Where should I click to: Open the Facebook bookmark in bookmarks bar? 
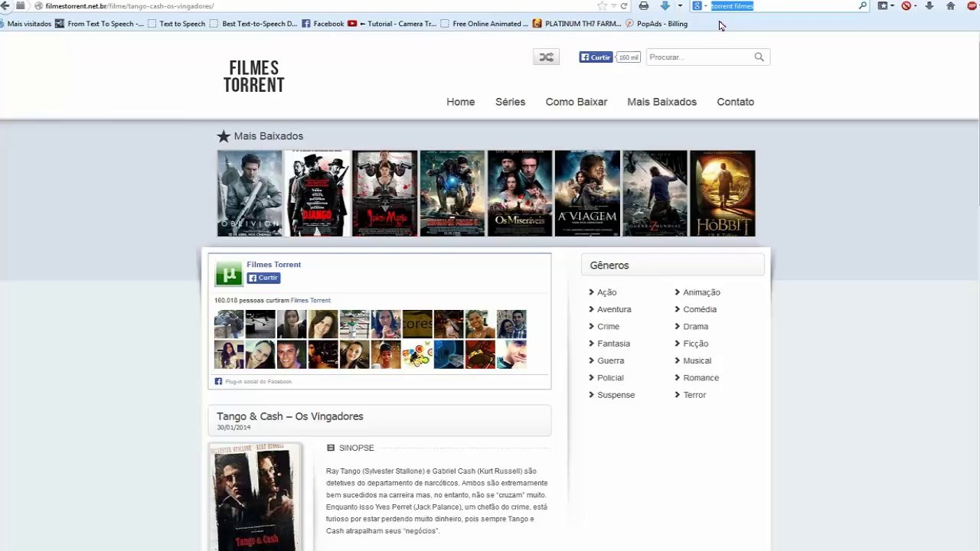coord(322,24)
